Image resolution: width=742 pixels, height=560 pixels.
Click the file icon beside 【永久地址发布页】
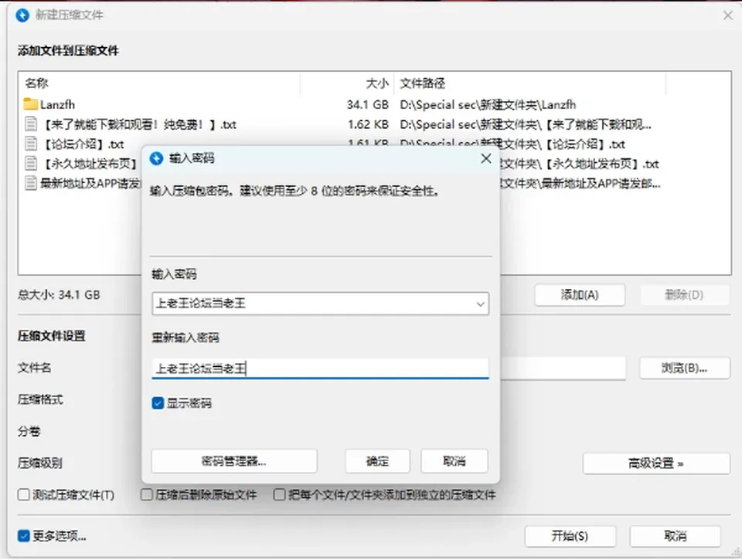click(31, 164)
